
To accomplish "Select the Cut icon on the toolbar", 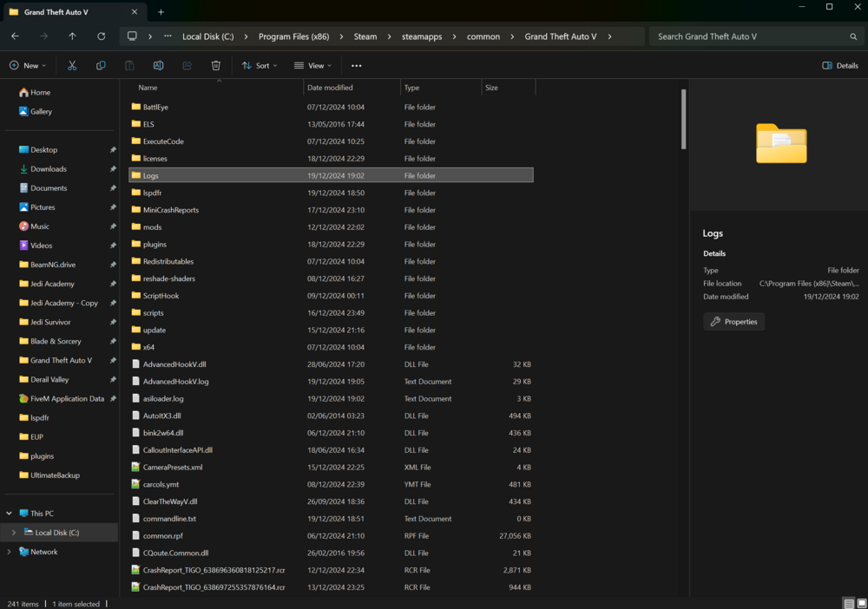I will coord(72,65).
